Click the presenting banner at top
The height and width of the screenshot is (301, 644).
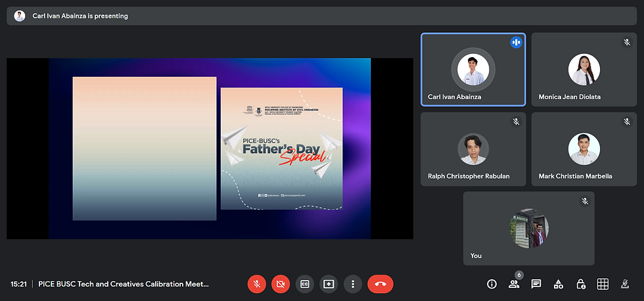click(321, 16)
